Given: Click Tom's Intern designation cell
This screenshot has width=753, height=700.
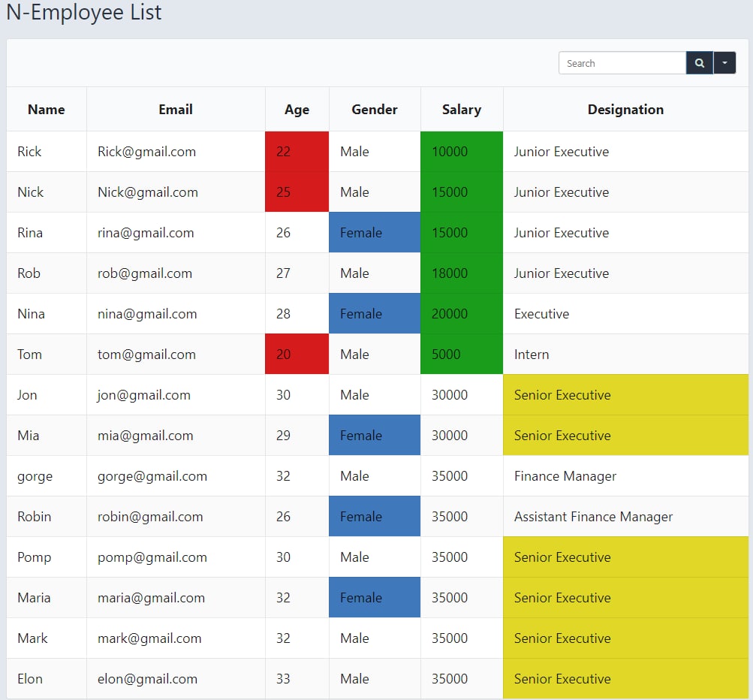Looking at the screenshot, I should (625, 354).
